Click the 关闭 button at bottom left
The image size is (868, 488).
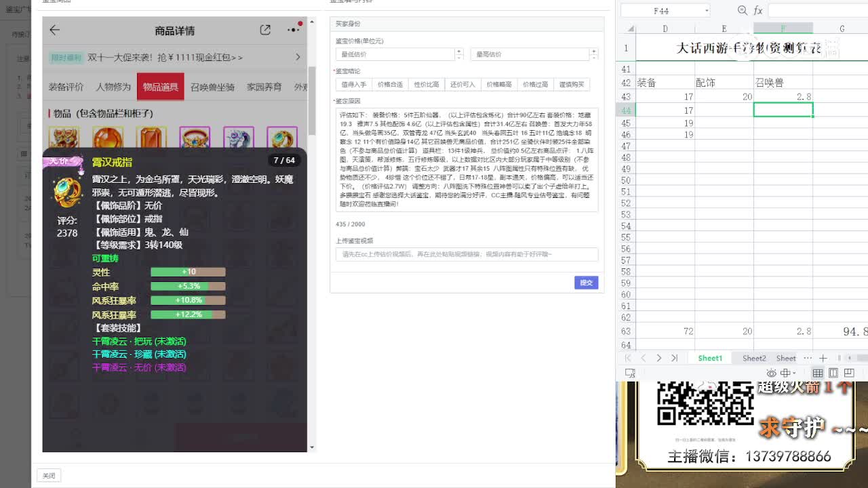coord(49,476)
